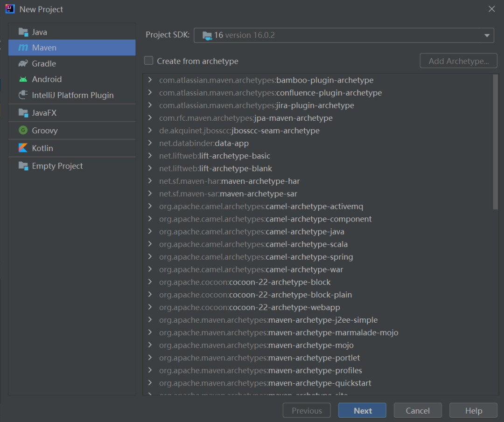Screen dimensions: 504x422
Task: Click the IntelliJ Platform Plugin icon
Action: [x=23, y=95]
